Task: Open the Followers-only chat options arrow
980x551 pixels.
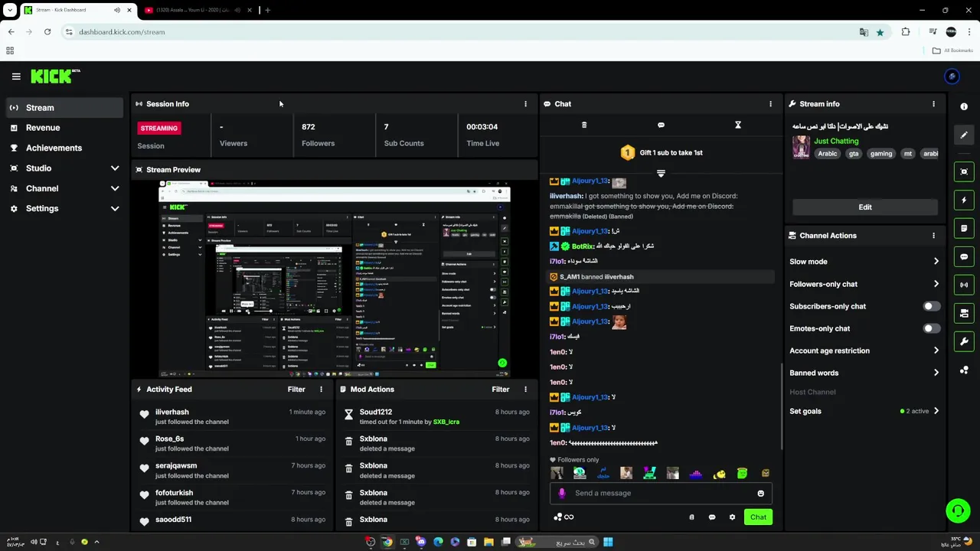Action: 936,284
